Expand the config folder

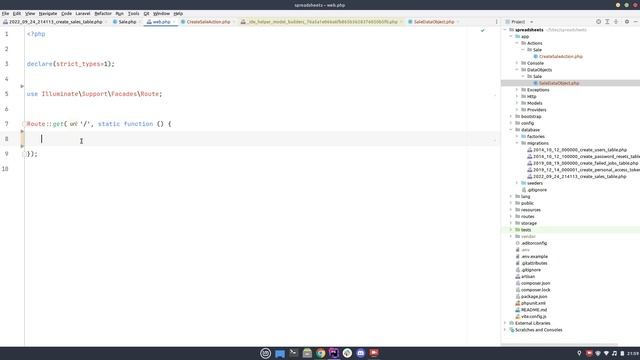pos(511,123)
